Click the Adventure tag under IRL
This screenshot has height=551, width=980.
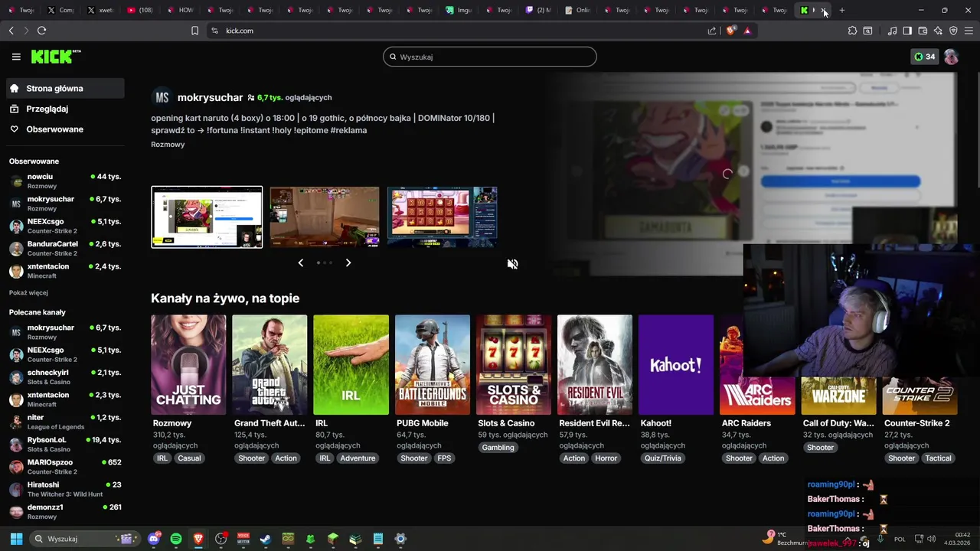coord(358,458)
